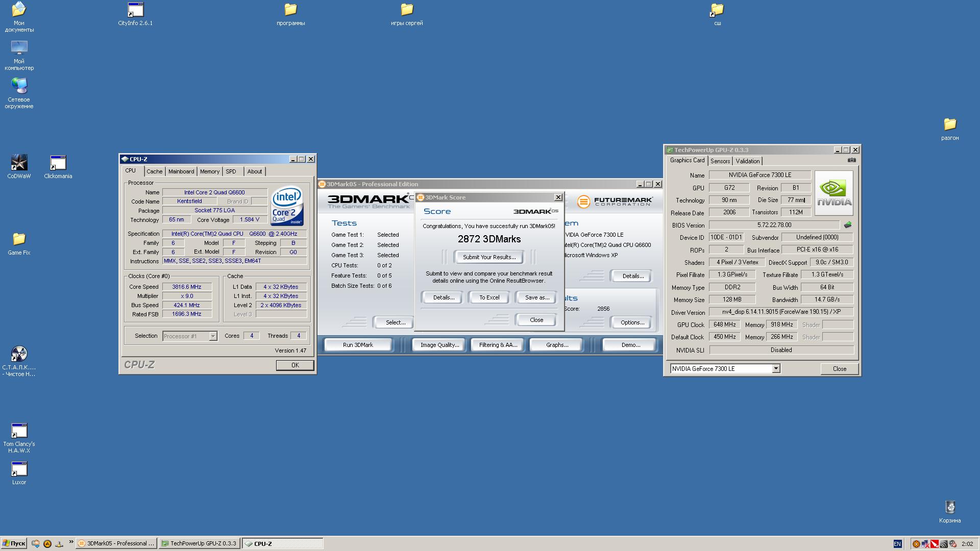The width and height of the screenshot is (980, 551).
Task: Click the Demo button in 3DMark05
Action: pyautogui.click(x=630, y=345)
